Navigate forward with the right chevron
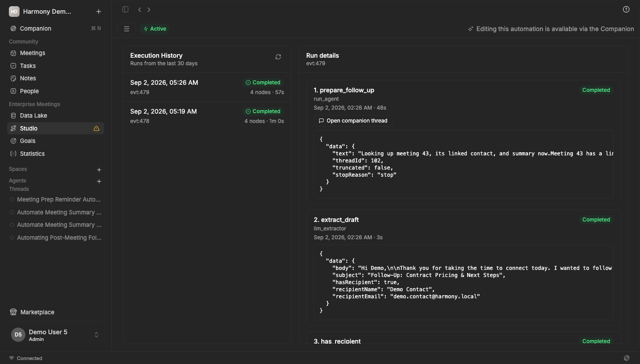640x364 pixels. (x=149, y=9)
